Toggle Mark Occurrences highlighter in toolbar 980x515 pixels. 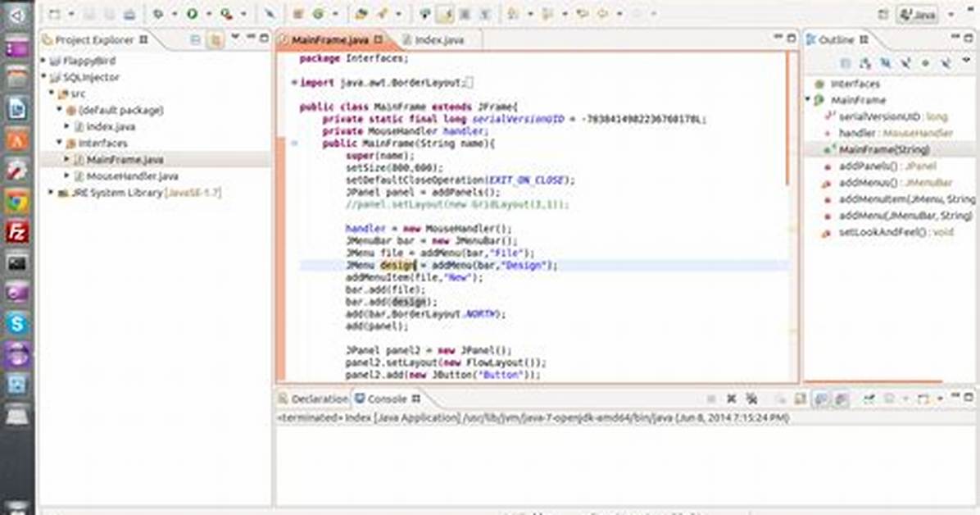[x=445, y=14]
